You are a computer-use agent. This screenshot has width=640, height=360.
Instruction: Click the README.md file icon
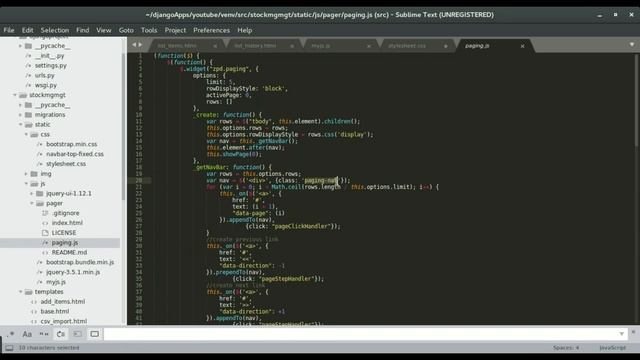[x=45, y=252]
